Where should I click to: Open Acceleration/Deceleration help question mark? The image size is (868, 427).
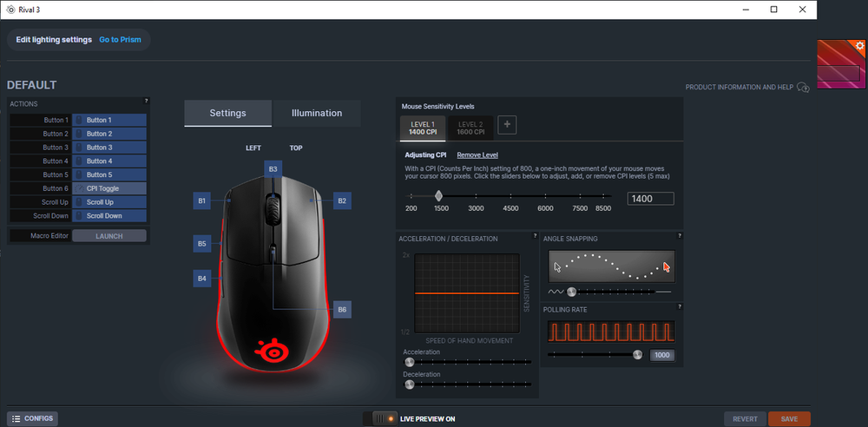click(x=535, y=236)
